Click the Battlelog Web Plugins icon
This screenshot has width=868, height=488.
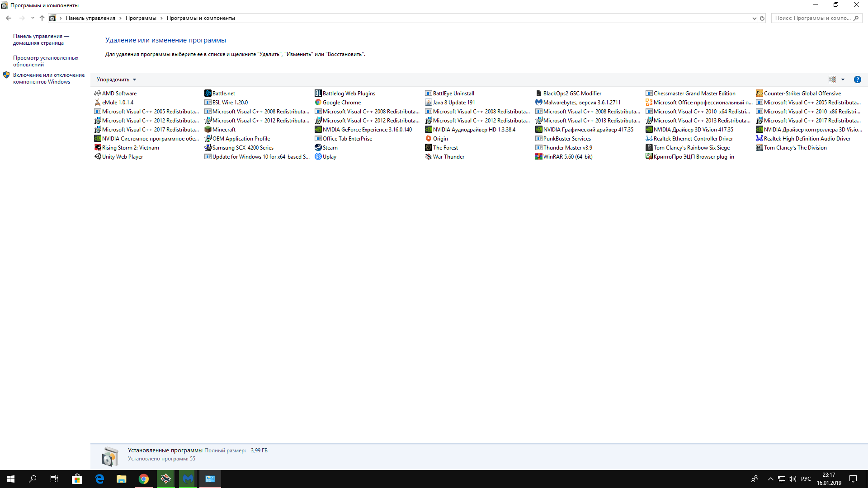318,94
